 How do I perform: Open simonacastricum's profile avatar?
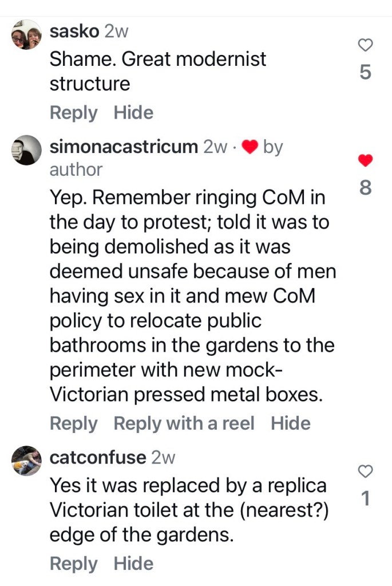click(26, 151)
